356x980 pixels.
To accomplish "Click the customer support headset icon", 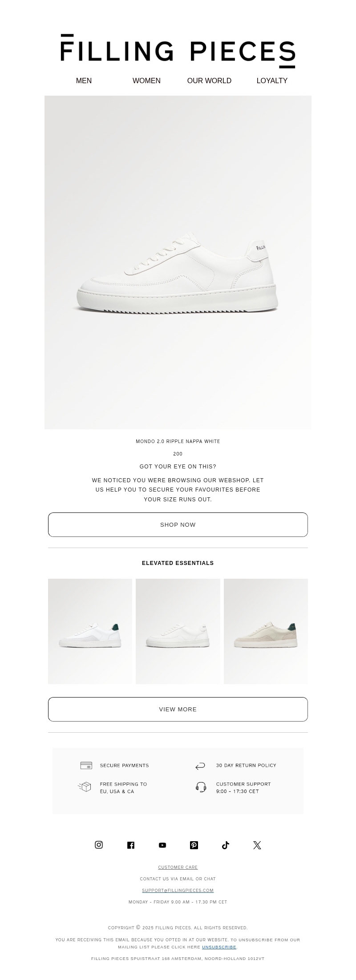I will (201, 787).
